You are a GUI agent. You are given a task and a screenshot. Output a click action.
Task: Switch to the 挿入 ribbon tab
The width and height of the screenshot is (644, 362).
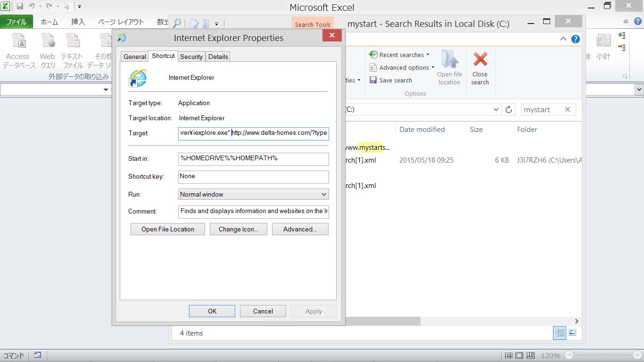pos(78,22)
